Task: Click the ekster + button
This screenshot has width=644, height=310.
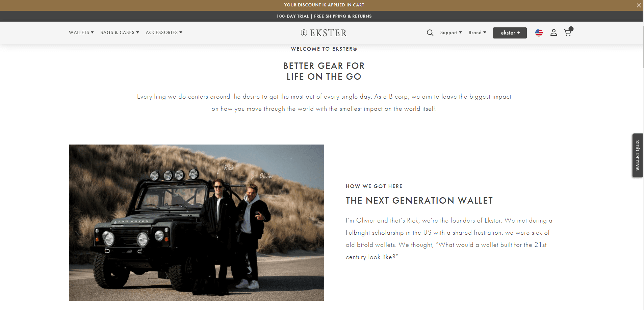Action: 510,33
